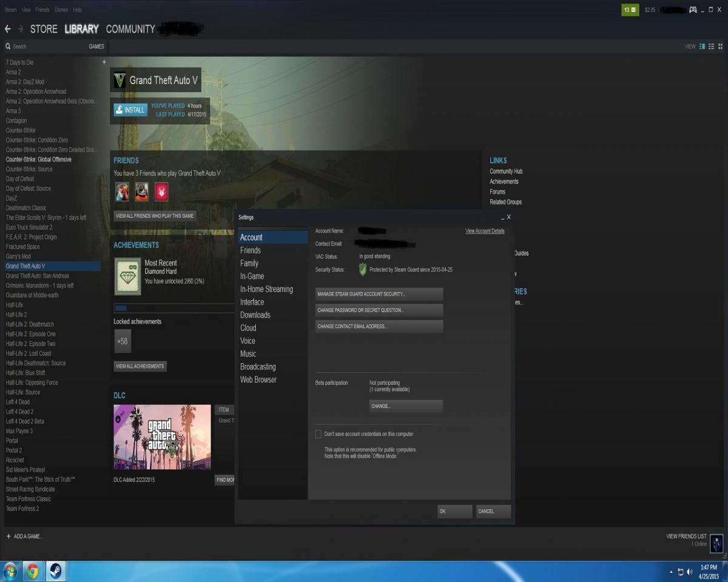Screen dimensions: 728x582
Task: Click the INSTALL button for GTA V
Action: [130, 110]
